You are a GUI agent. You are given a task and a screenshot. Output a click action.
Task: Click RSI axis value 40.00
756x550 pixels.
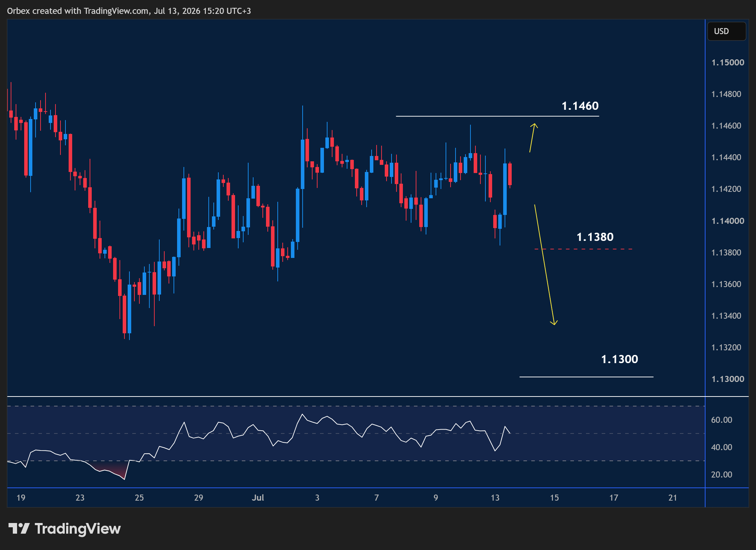[x=722, y=447]
